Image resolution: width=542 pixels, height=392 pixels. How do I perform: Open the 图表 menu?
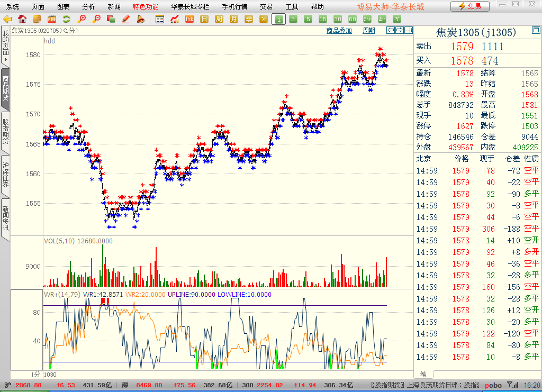point(64,6)
